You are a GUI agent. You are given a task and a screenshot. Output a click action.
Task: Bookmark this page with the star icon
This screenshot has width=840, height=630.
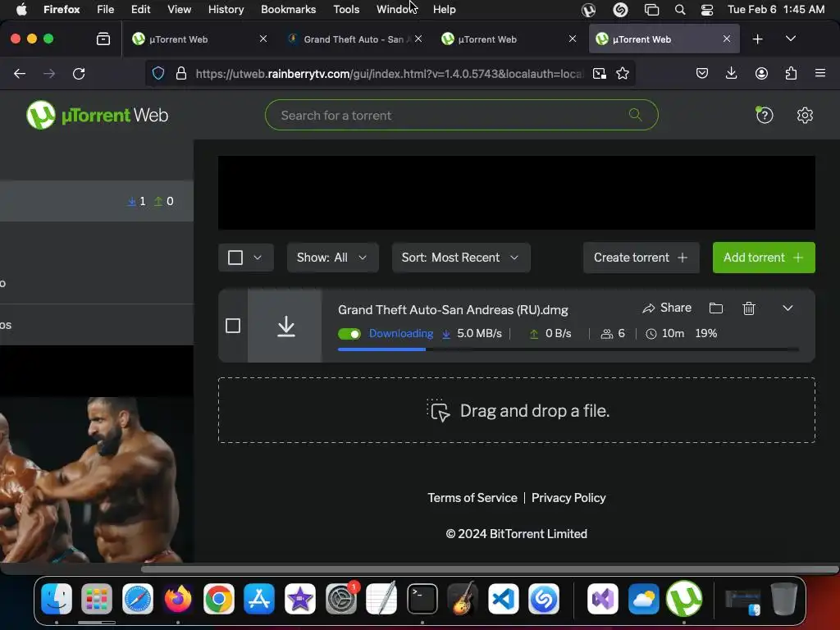622,73
